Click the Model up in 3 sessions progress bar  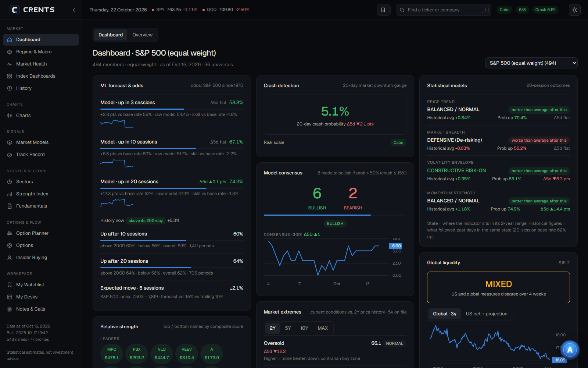[x=172, y=109]
